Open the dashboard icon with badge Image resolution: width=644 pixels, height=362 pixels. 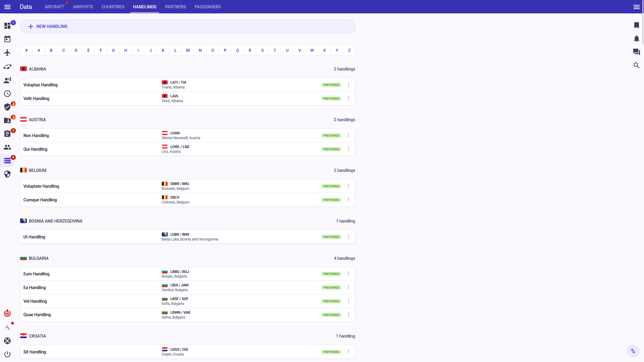coord(7,26)
